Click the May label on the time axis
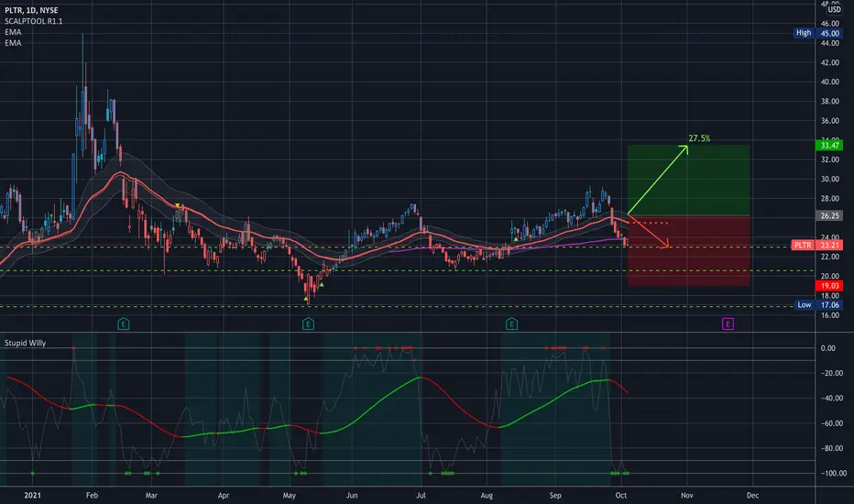The height and width of the screenshot is (504, 854). click(290, 495)
